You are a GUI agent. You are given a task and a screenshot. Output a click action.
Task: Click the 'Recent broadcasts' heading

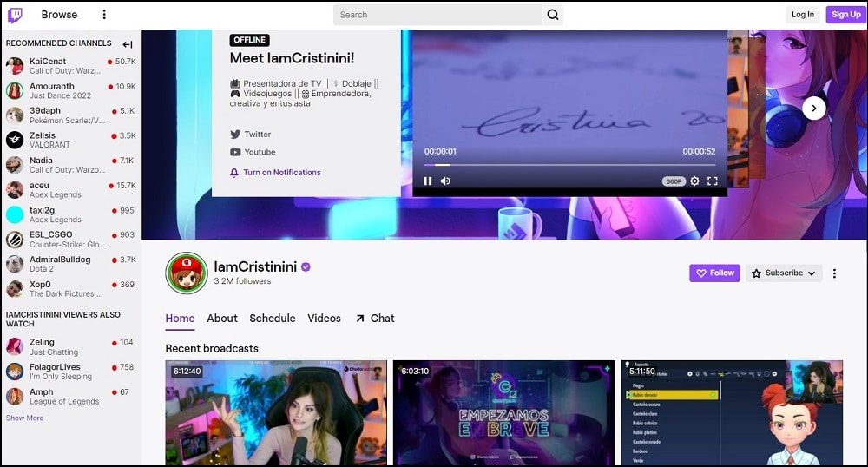212,349
